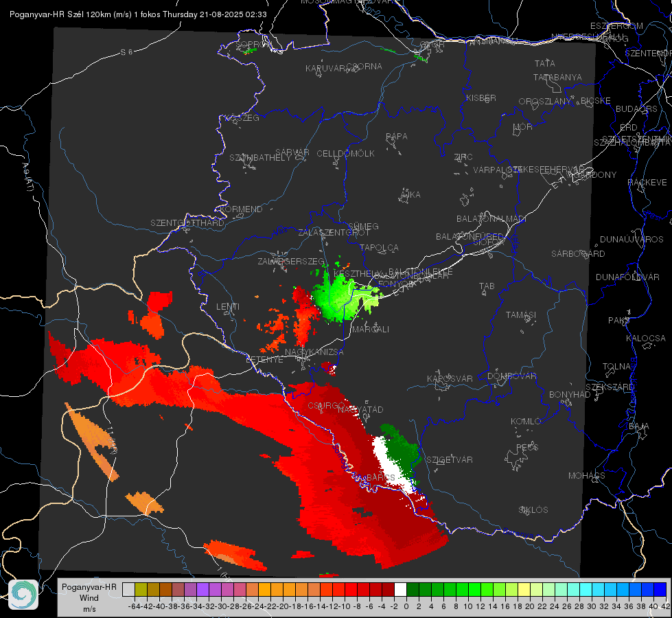Click the TATA town label

tap(545, 63)
